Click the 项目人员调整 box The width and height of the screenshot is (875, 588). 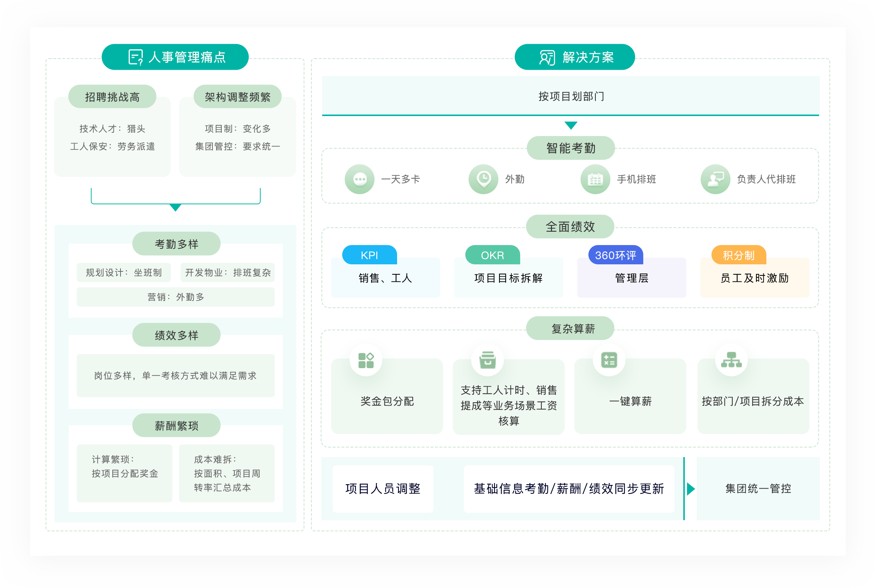[x=383, y=489]
